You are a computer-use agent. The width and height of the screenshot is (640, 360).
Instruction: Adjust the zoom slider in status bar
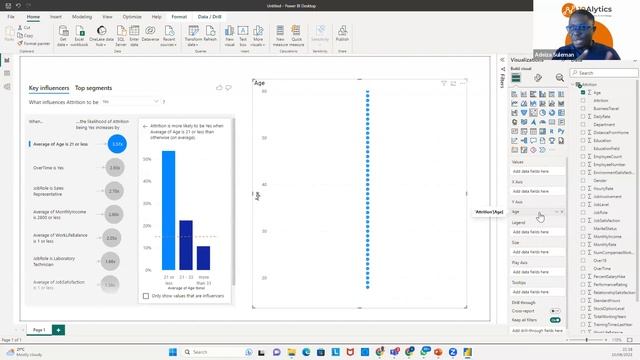tap(587, 340)
